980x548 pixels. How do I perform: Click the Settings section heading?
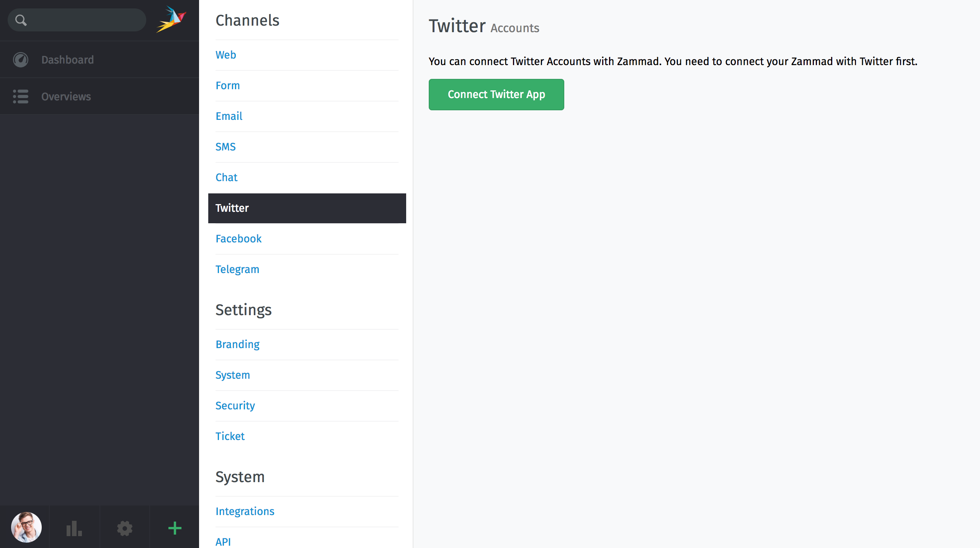click(x=243, y=310)
